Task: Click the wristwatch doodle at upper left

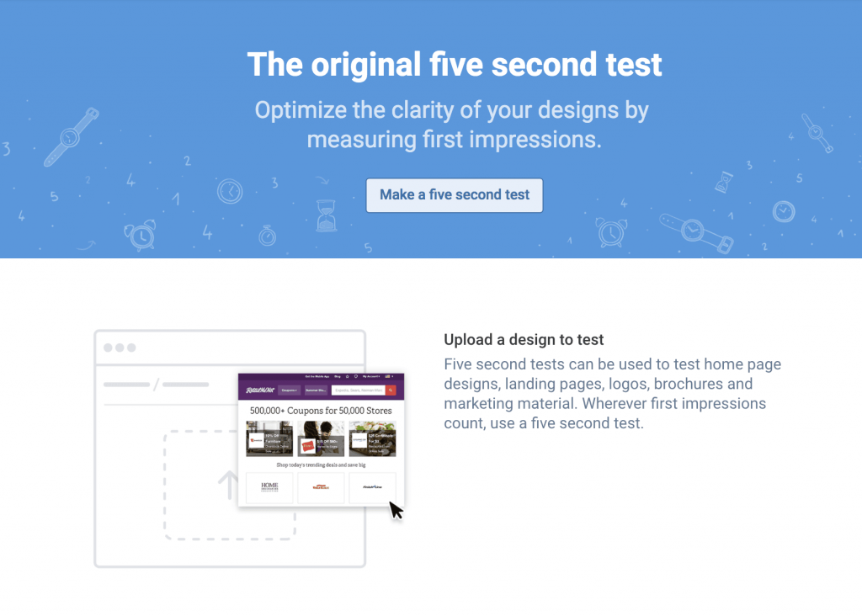Action: point(71,137)
